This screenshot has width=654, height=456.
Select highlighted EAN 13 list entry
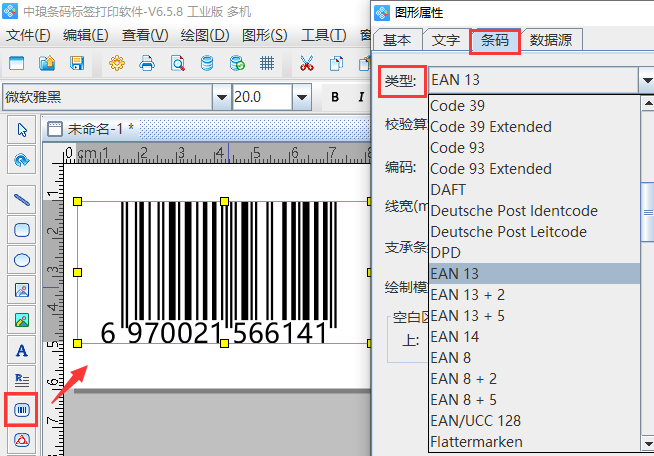(x=534, y=274)
